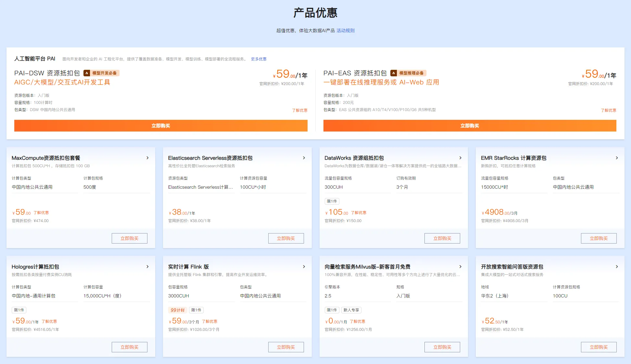Expand 开放搜索智能问答版资源包 chevron arrow
631x364 pixels.
coord(617,267)
